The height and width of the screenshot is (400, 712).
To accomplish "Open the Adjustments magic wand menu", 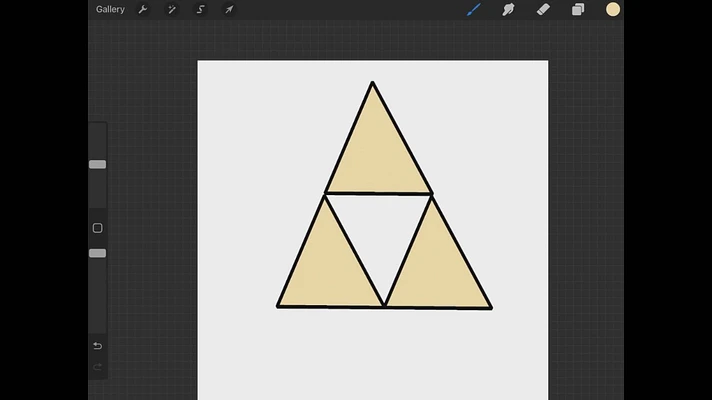I will tap(172, 10).
